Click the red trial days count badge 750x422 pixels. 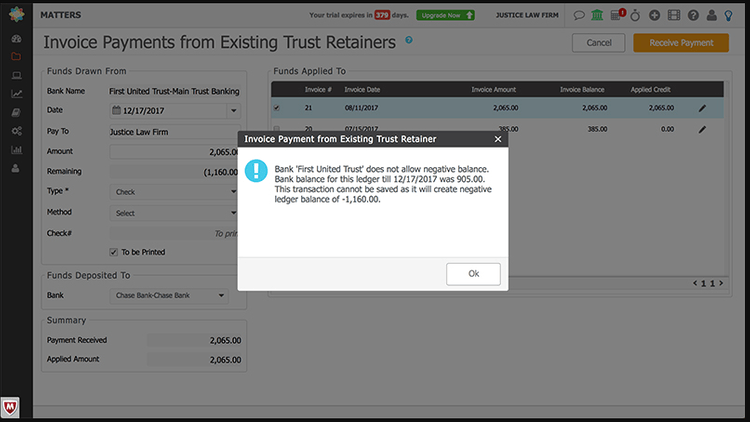[382, 15]
